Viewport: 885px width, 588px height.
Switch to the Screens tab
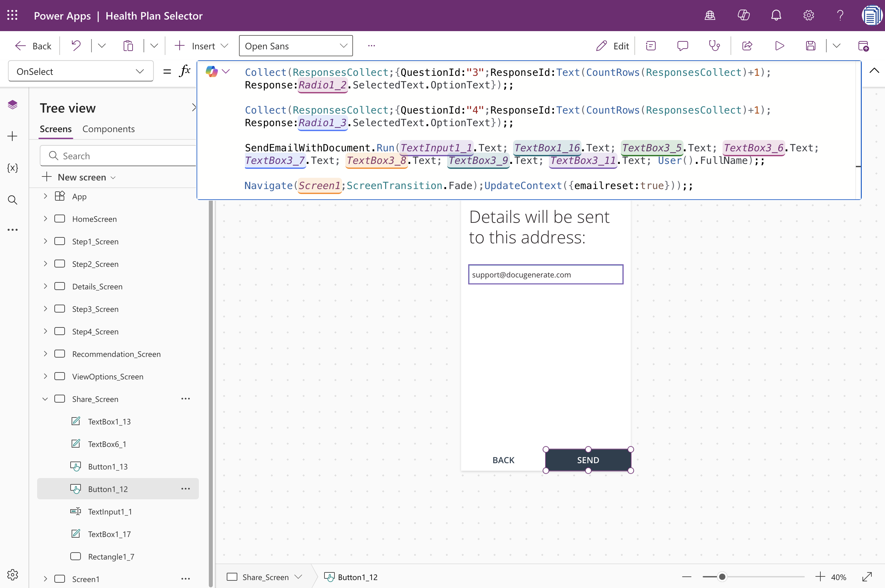point(56,128)
